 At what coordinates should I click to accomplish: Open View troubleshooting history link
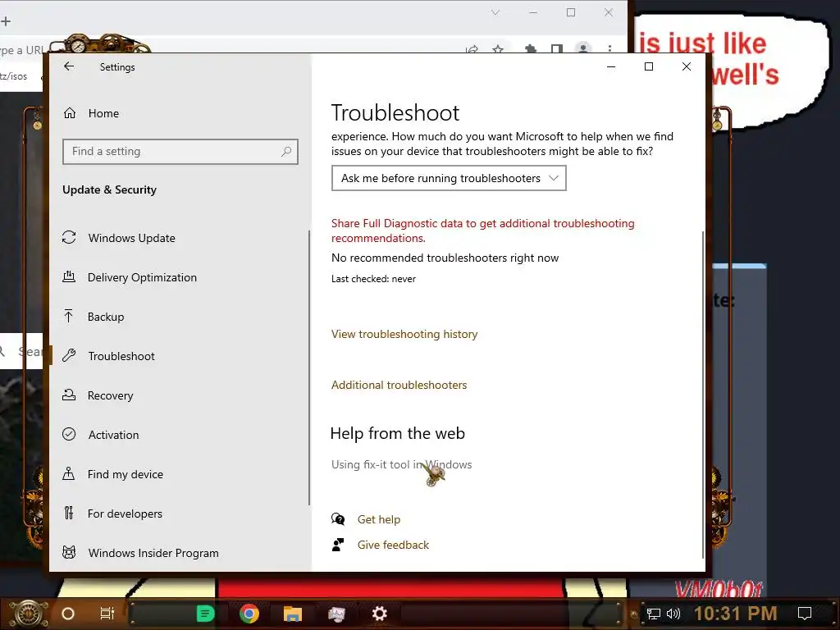coord(404,335)
